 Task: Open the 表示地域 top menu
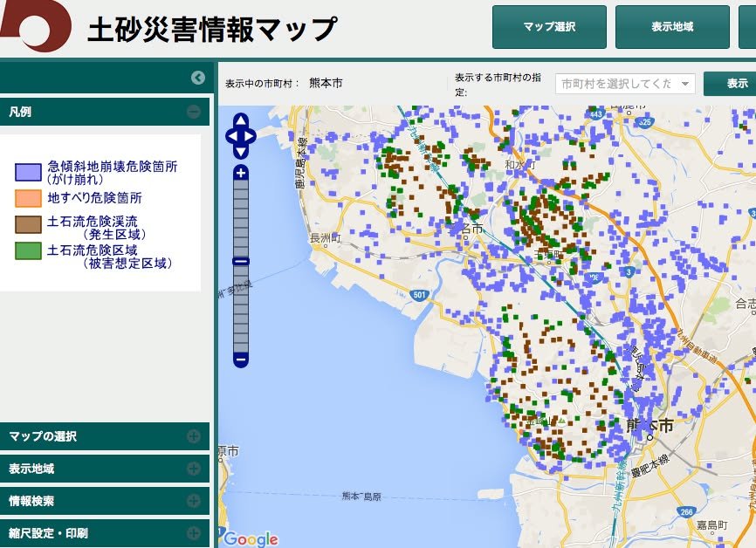671,27
